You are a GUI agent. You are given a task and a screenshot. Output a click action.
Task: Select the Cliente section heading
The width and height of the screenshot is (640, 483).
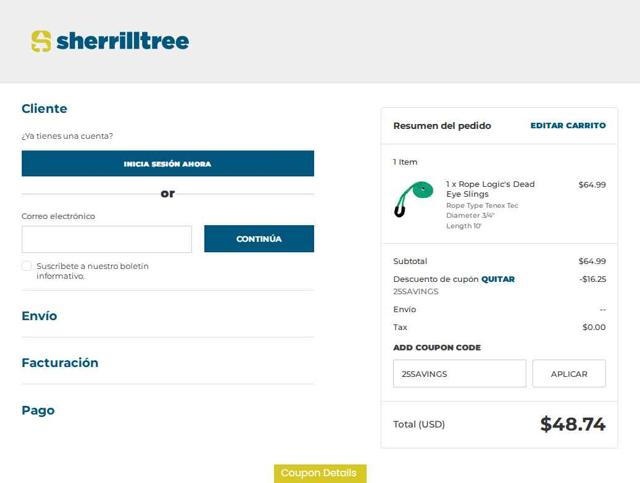click(45, 109)
